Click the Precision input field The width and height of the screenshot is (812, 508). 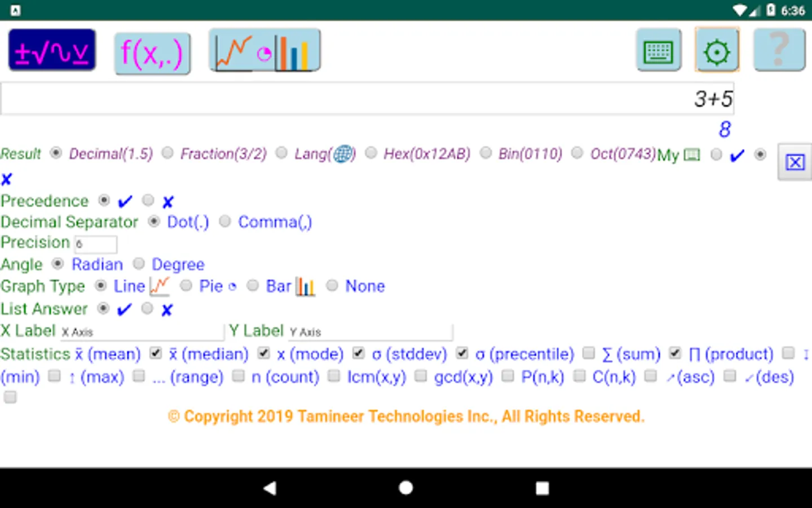tap(96, 244)
